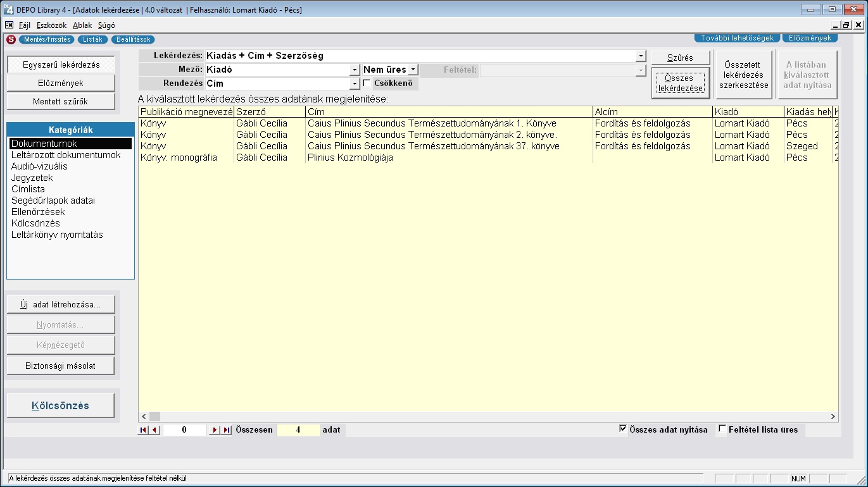Open the Rendezés dropdown showing Cím
Image resolution: width=868 pixels, height=487 pixels.
(x=355, y=83)
